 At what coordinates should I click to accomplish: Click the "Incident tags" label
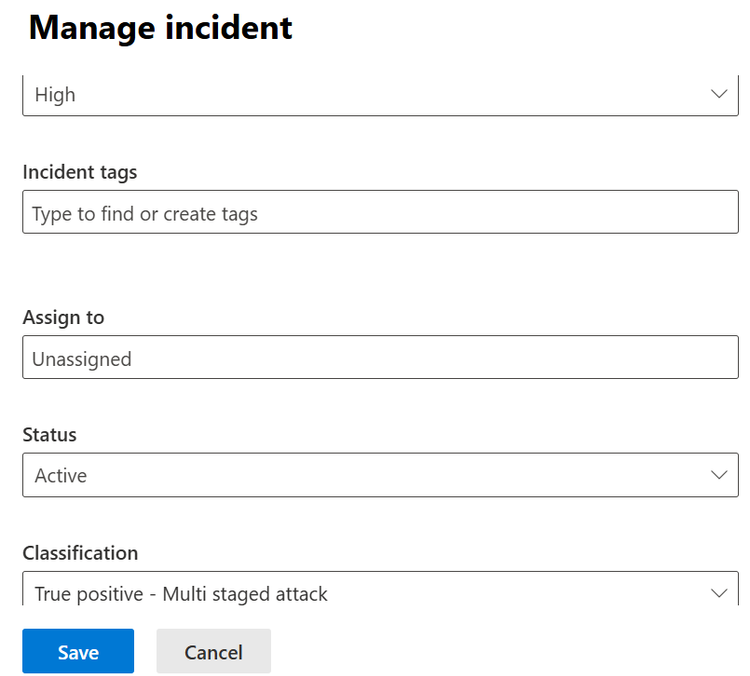tap(80, 172)
